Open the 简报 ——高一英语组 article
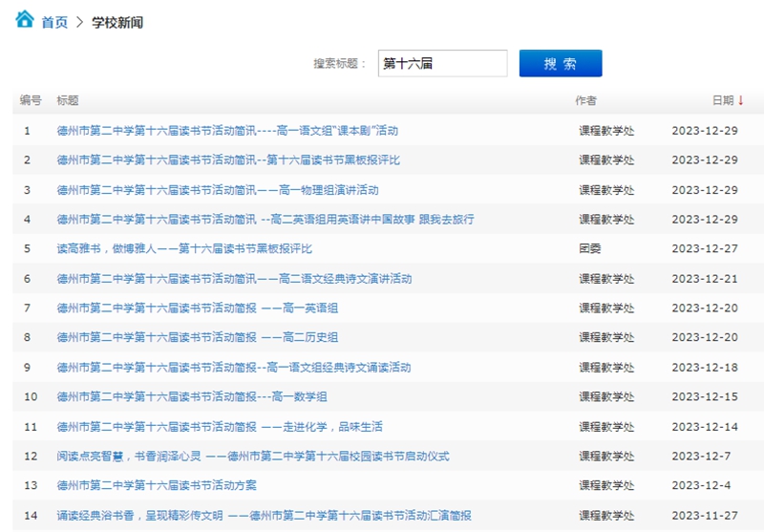Image resolution: width=764 pixels, height=532 pixels. tap(198, 308)
